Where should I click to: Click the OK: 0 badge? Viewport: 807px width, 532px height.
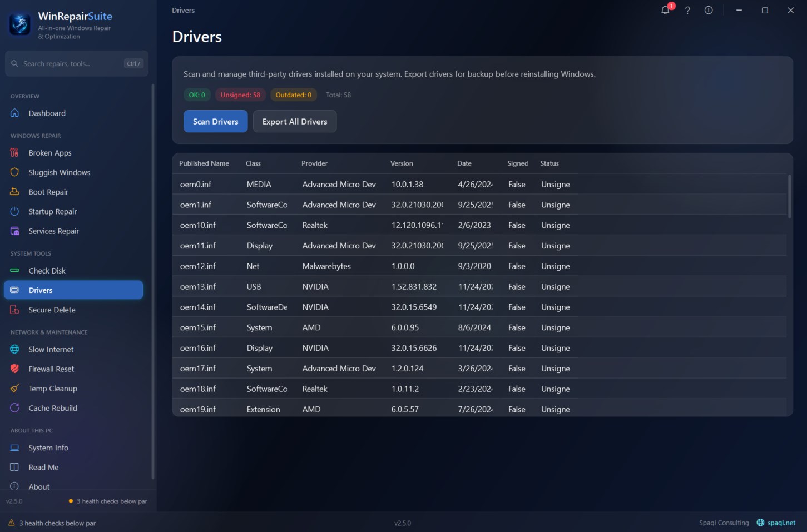[197, 95]
